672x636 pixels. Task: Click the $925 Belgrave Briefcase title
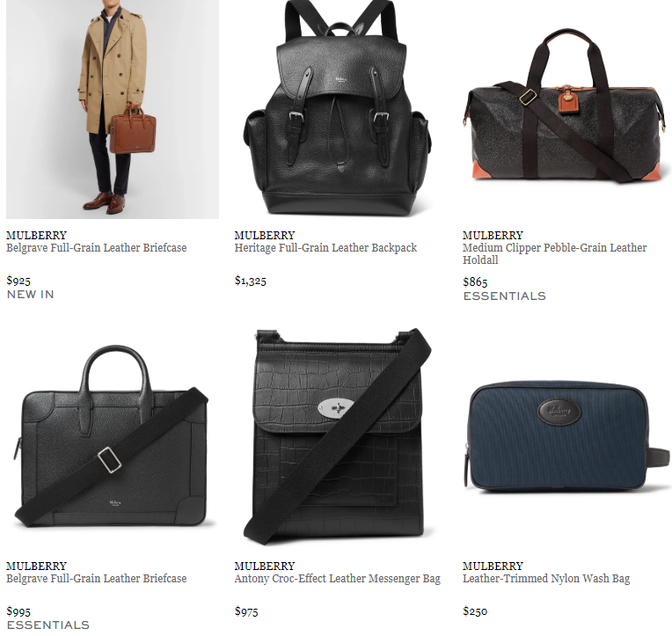[x=97, y=248]
